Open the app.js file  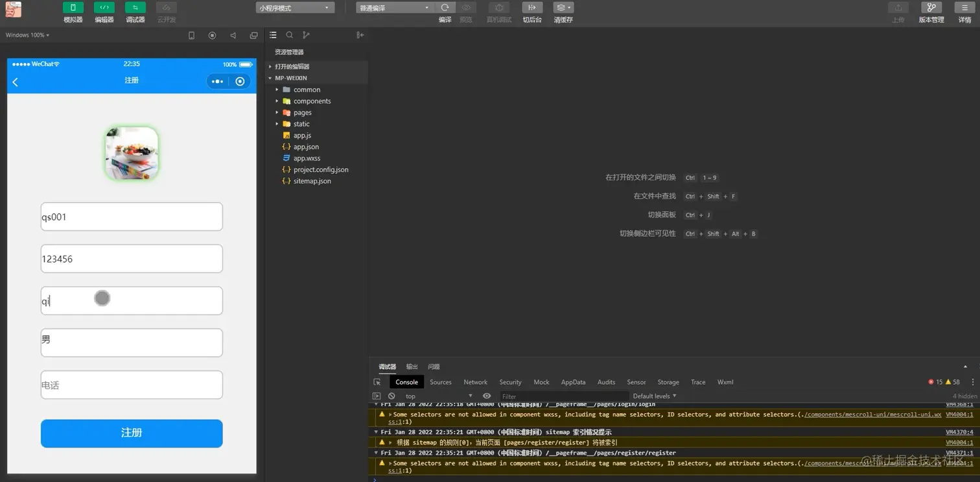[316, 136]
